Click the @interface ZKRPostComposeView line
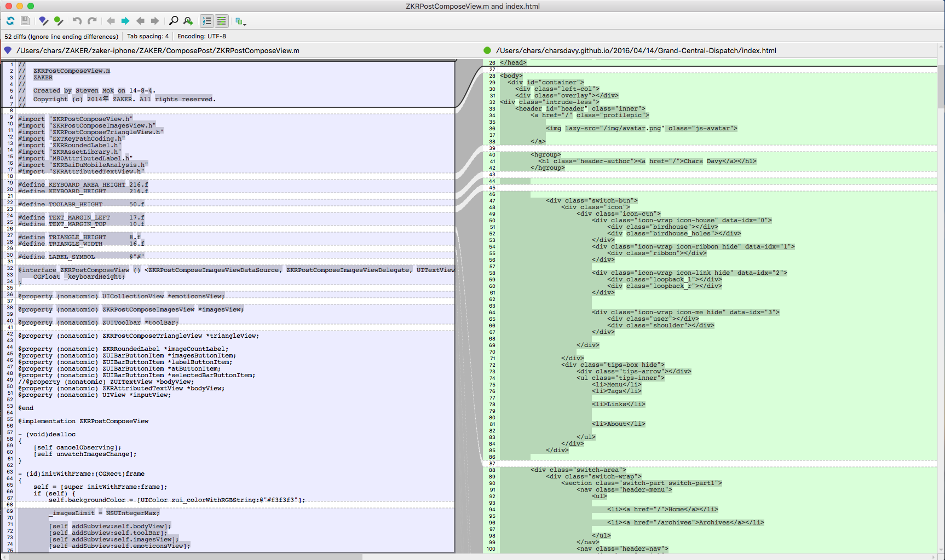 click(x=237, y=270)
